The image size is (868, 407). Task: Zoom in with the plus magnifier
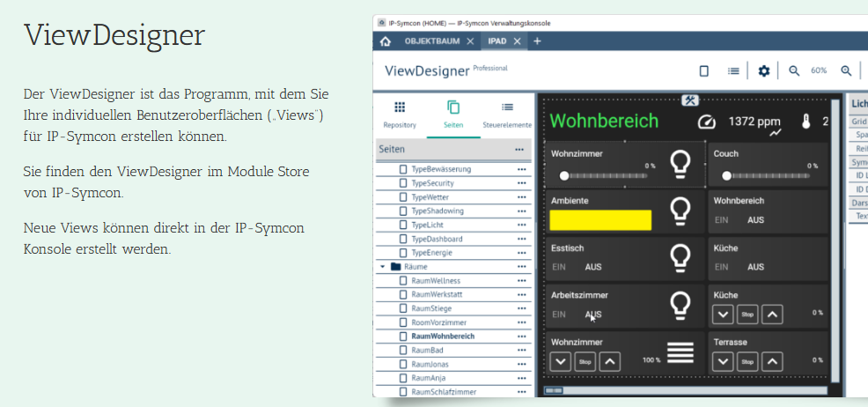846,70
